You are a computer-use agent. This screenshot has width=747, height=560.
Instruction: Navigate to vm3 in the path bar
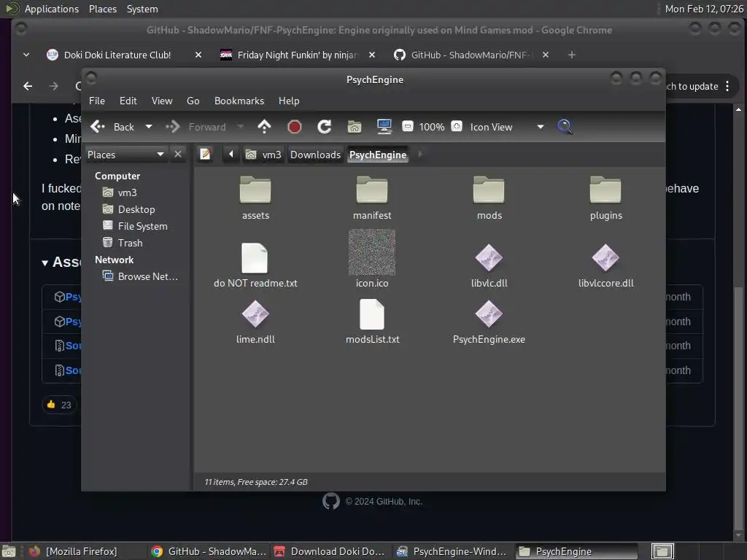pyautogui.click(x=263, y=155)
